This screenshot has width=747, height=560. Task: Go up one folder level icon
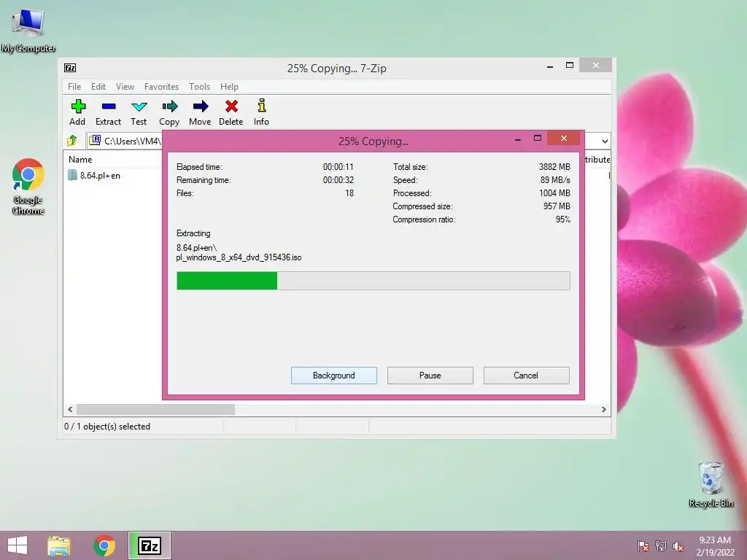tap(72, 141)
